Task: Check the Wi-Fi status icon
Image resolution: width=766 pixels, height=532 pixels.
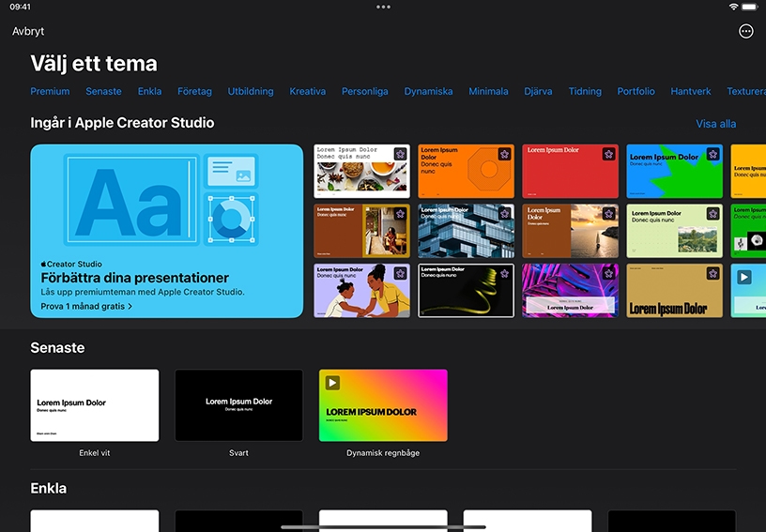Action: (733, 7)
